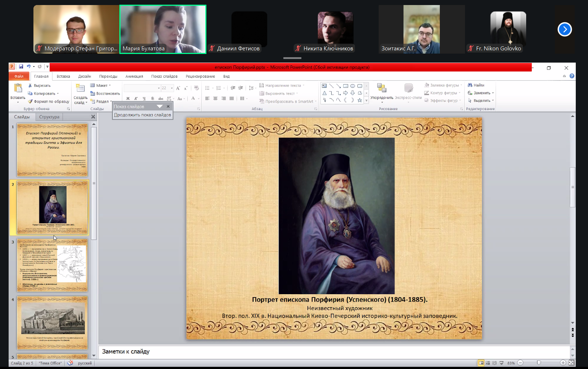Click the Save icon in quick access toolbar
The height and width of the screenshot is (369, 588).
tap(21, 67)
